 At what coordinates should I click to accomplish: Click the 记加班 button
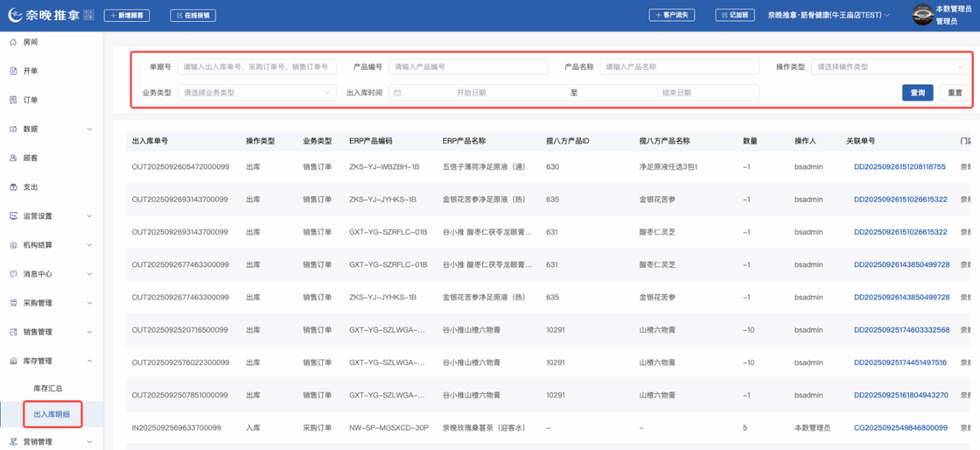click(x=735, y=15)
